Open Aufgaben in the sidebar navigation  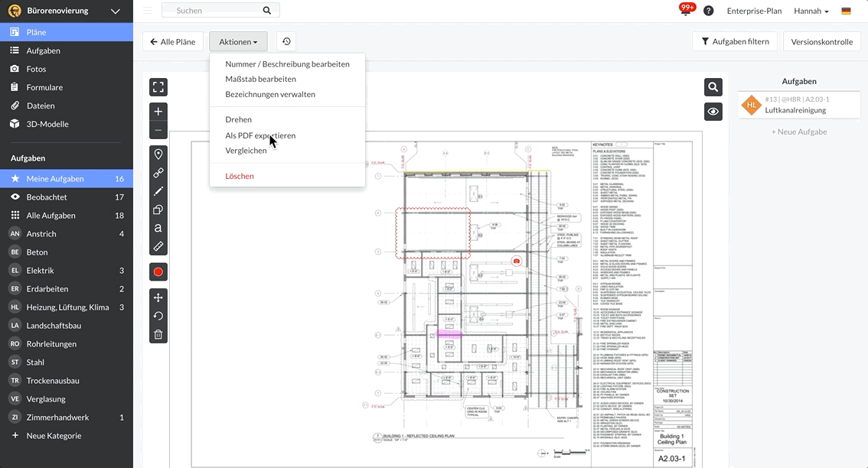[67, 50]
